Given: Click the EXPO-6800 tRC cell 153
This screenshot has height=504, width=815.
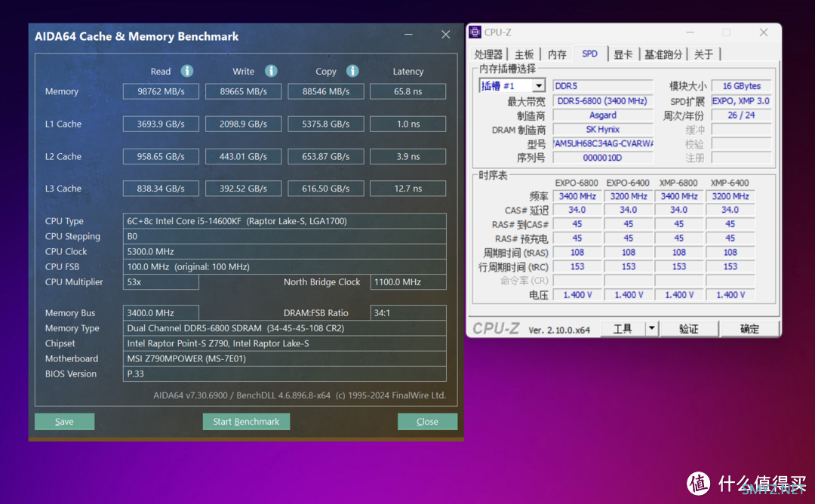Looking at the screenshot, I should [x=577, y=266].
